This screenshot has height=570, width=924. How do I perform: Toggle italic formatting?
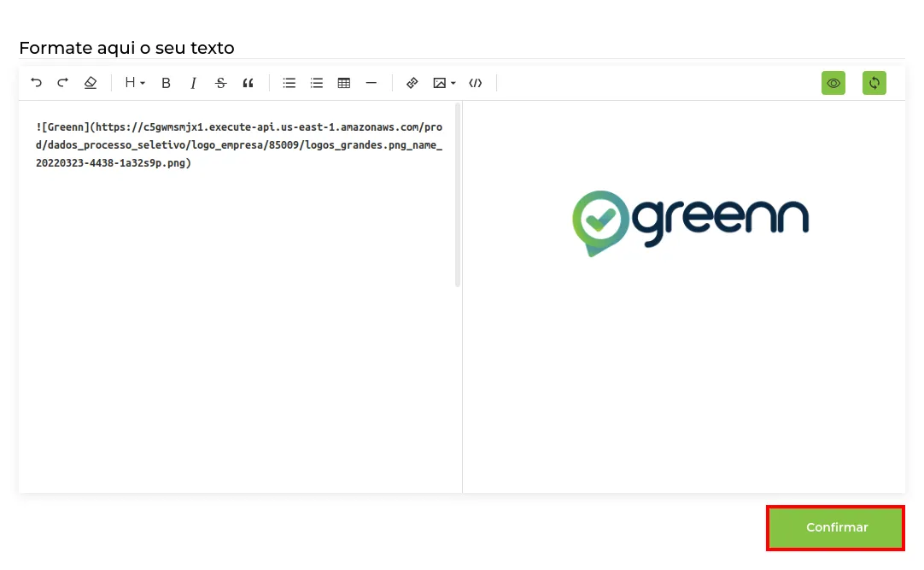pos(193,83)
